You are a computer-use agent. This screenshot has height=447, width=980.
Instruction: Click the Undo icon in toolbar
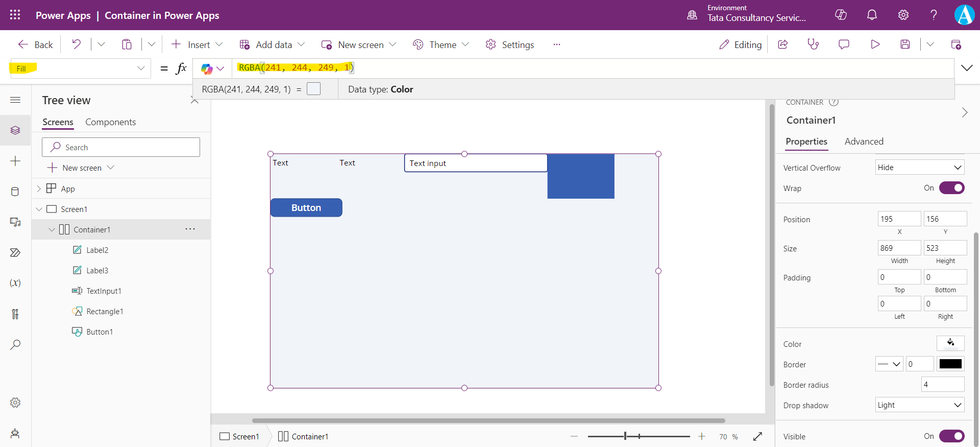point(77,44)
